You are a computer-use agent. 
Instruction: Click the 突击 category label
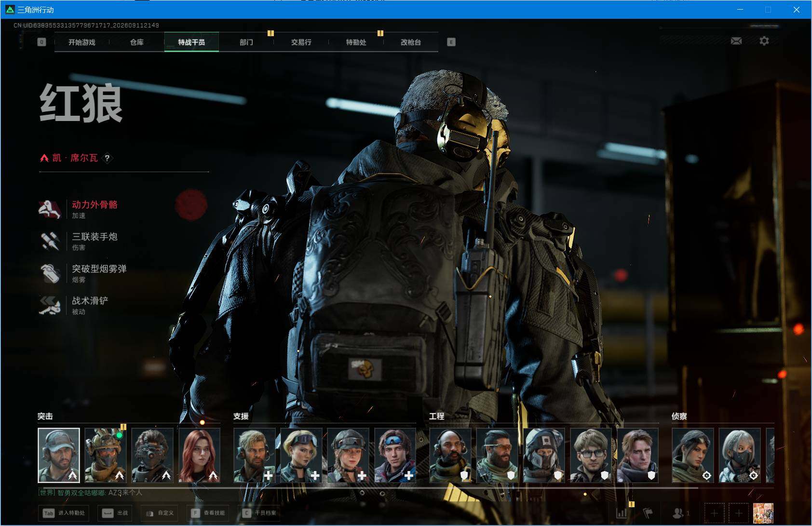pos(45,416)
